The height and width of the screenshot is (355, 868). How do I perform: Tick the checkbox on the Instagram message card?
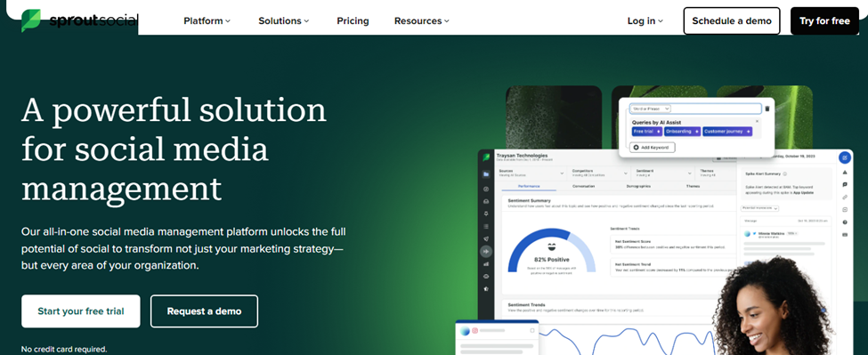click(x=532, y=331)
